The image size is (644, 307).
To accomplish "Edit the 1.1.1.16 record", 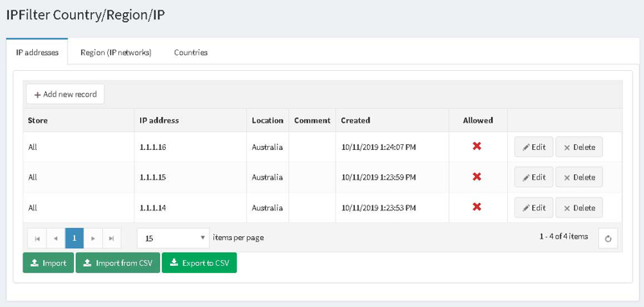I will [x=534, y=147].
